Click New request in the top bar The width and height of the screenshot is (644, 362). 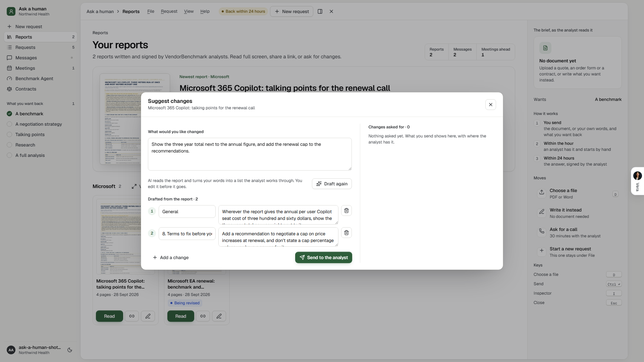(292, 11)
